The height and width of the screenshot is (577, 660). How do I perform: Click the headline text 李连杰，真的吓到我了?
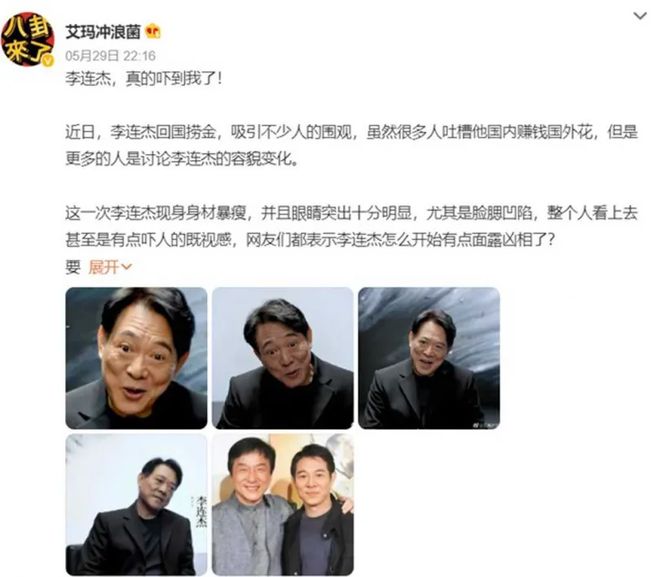(x=143, y=79)
